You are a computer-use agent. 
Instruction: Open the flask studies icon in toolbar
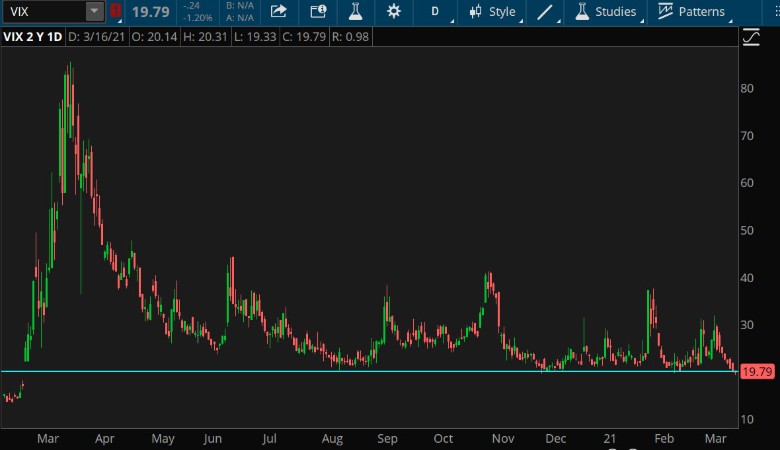355,11
